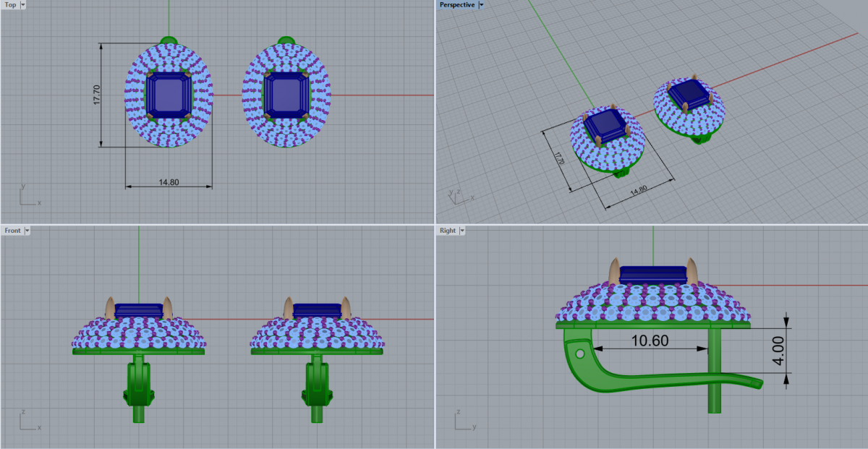868x449 pixels.
Task: Click the ZX axis icon in Front viewport
Action: (29, 419)
